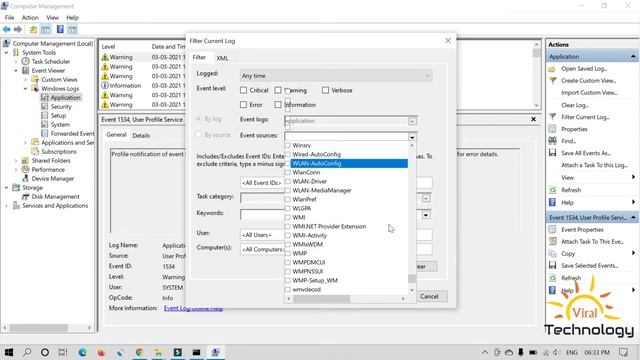This screenshot has width=640, height=360.
Task: Collapse the Windows Logs tree node
Action: [25, 89]
